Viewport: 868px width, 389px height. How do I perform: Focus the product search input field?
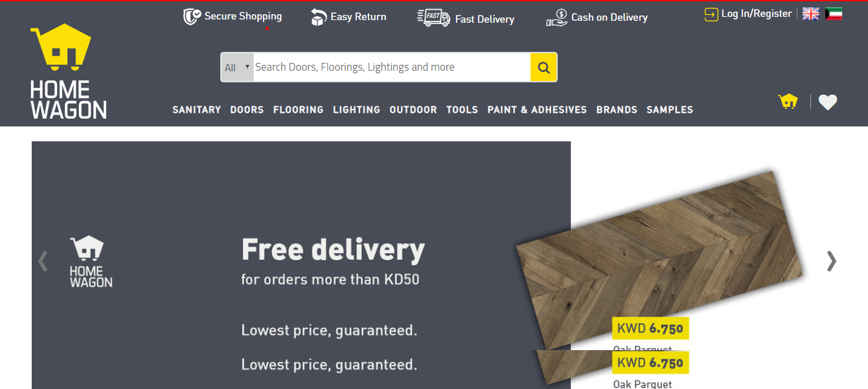point(392,67)
